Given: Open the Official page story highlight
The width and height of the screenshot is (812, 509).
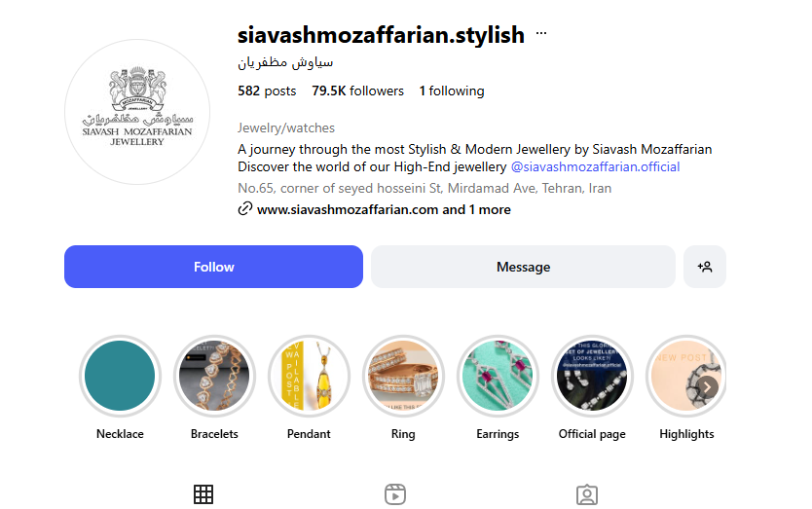Looking at the screenshot, I should pyautogui.click(x=592, y=376).
